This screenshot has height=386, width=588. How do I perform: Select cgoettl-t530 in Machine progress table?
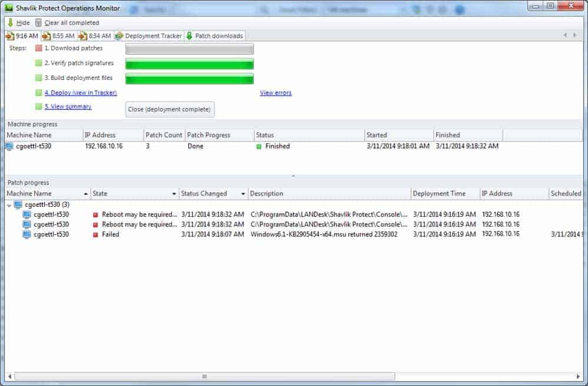34,146
